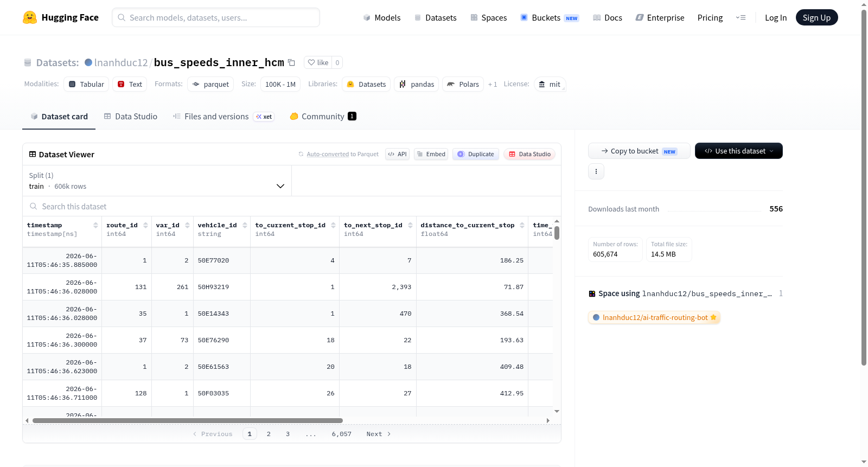
Task: Filter by the Tabular modality tag
Action: tap(87, 84)
